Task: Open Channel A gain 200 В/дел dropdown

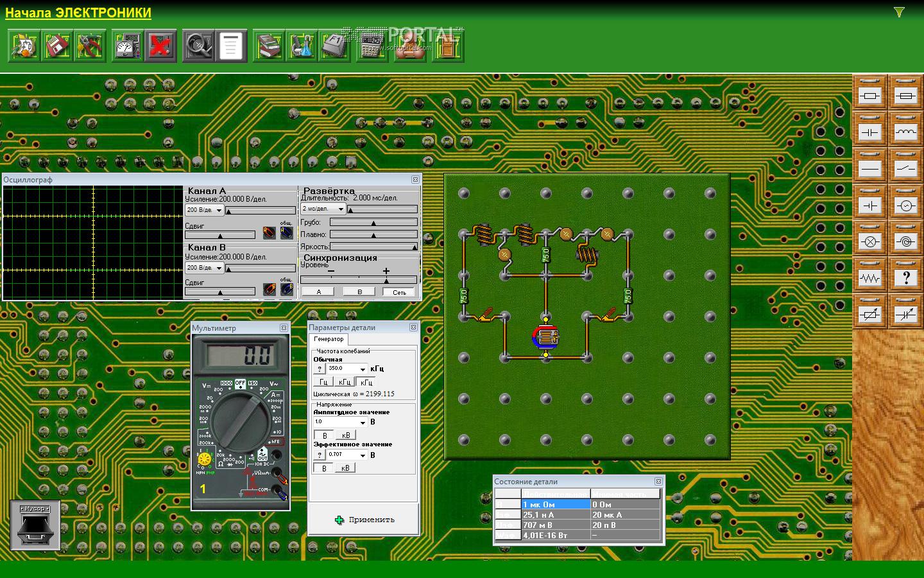Action: click(204, 210)
